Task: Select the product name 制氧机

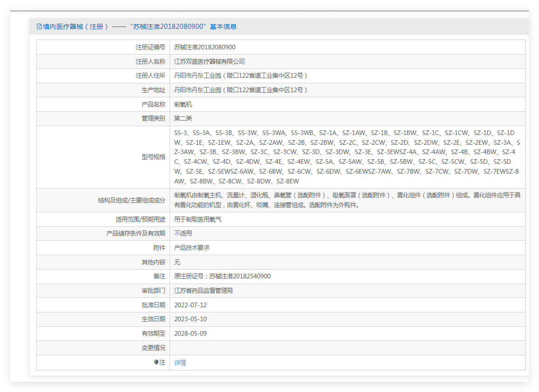Action: tap(183, 104)
